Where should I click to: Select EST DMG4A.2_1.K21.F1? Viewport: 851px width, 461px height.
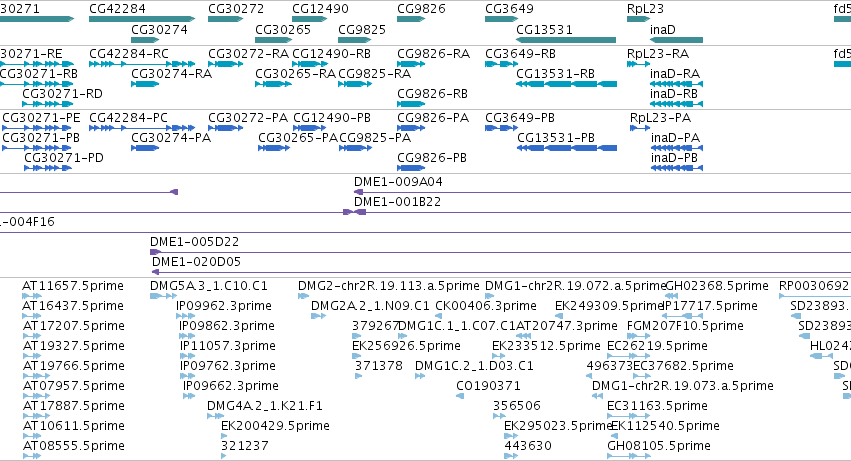click(x=265, y=406)
